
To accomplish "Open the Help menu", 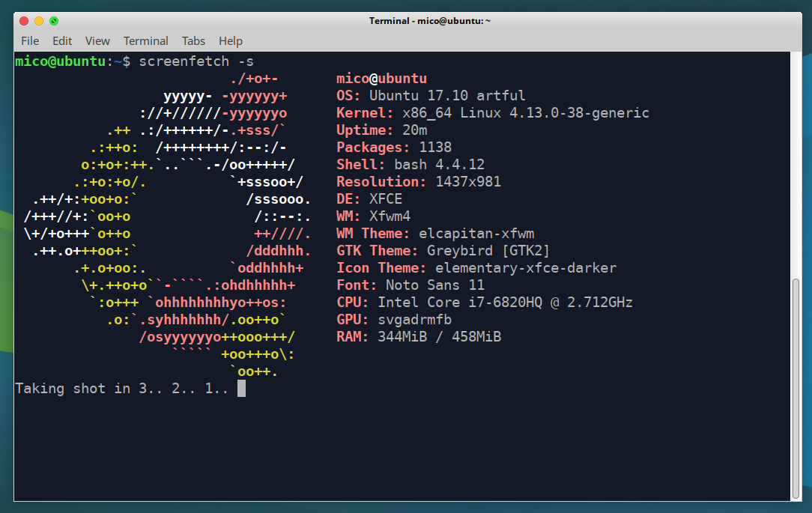I will tap(231, 41).
